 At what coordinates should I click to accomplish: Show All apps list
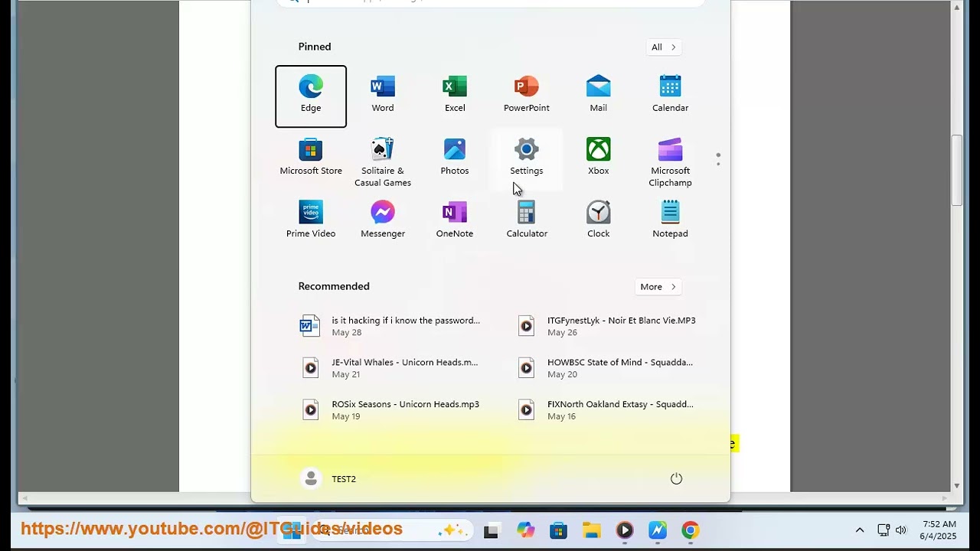click(x=664, y=47)
